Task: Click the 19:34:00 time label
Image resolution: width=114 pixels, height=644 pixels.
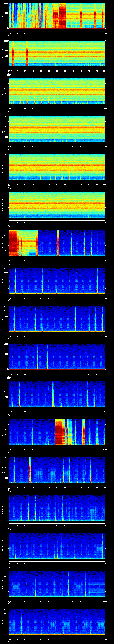Action: 9,260
